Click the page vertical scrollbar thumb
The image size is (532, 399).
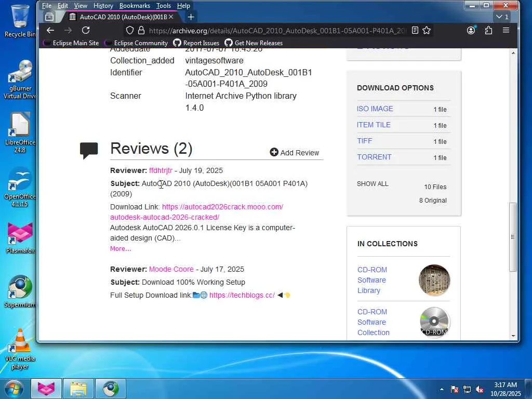pos(513,237)
